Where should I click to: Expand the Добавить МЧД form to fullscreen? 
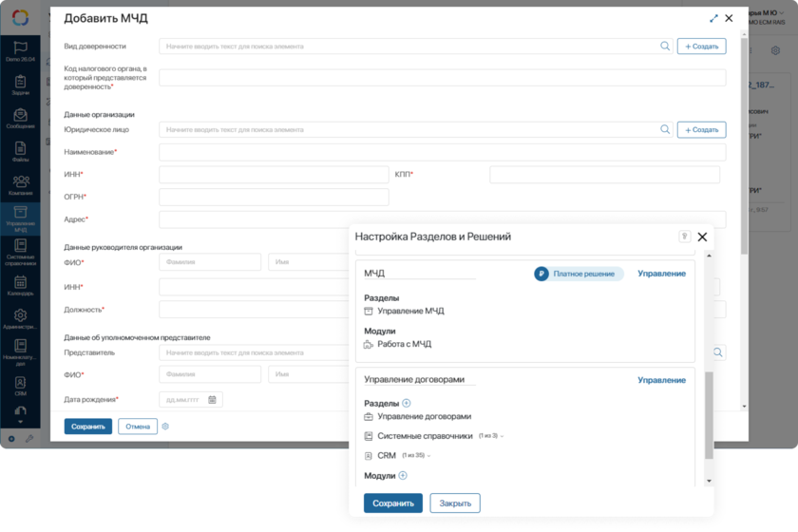pyautogui.click(x=713, y=18)
